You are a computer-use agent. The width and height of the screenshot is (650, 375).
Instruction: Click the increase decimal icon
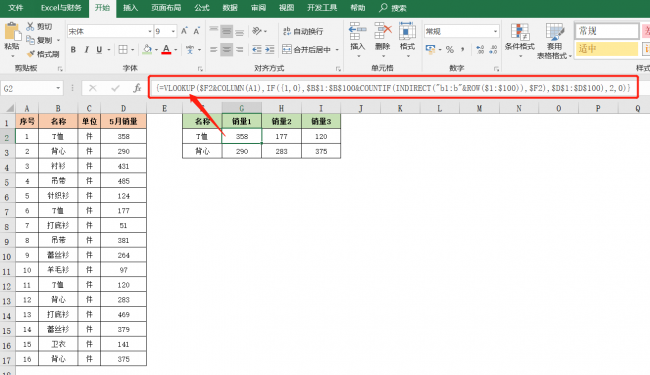coord(480,50)
